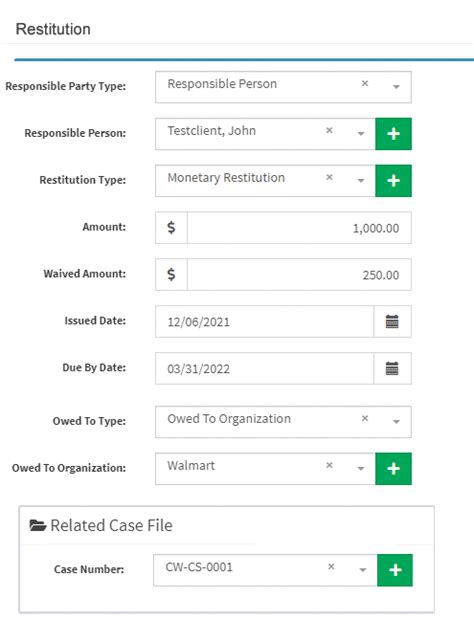
Task: Clear the Walmart selection
Action: (x=329, y=465)
